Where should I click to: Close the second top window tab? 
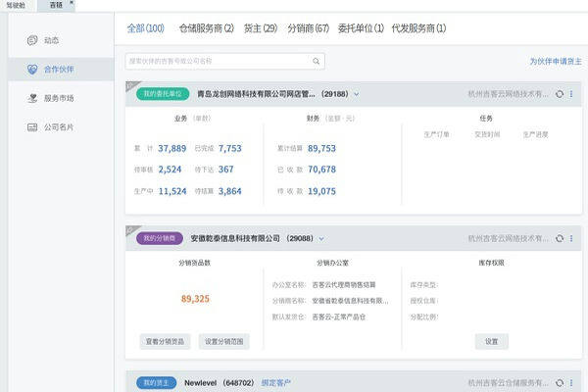(72, 3)
